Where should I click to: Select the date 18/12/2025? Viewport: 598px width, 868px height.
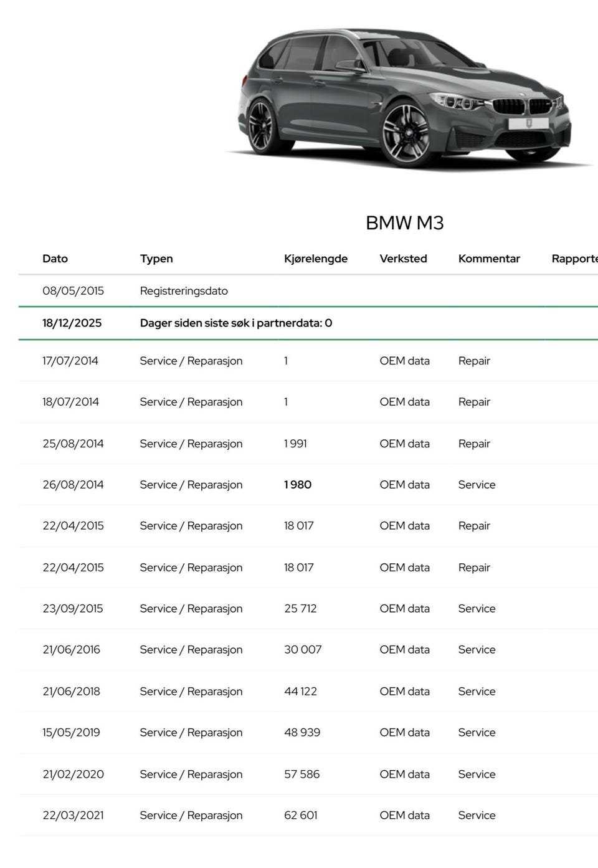72,323
